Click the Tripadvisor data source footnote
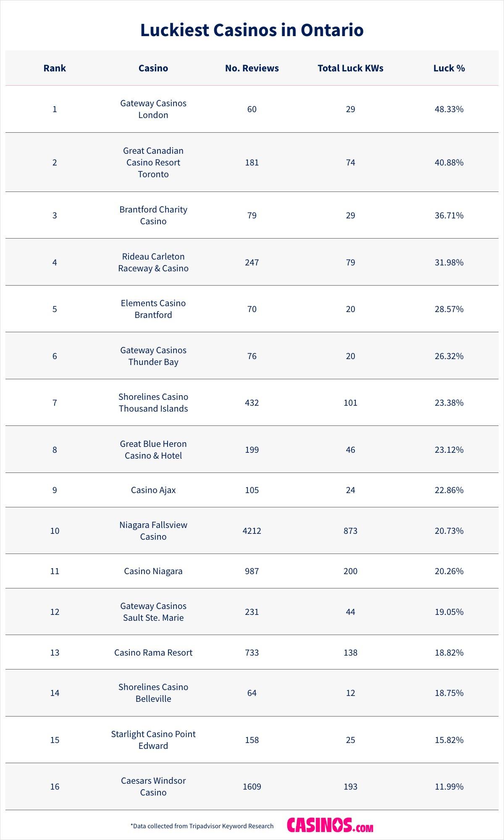504x840 pixels. click(x=202, y=826)
